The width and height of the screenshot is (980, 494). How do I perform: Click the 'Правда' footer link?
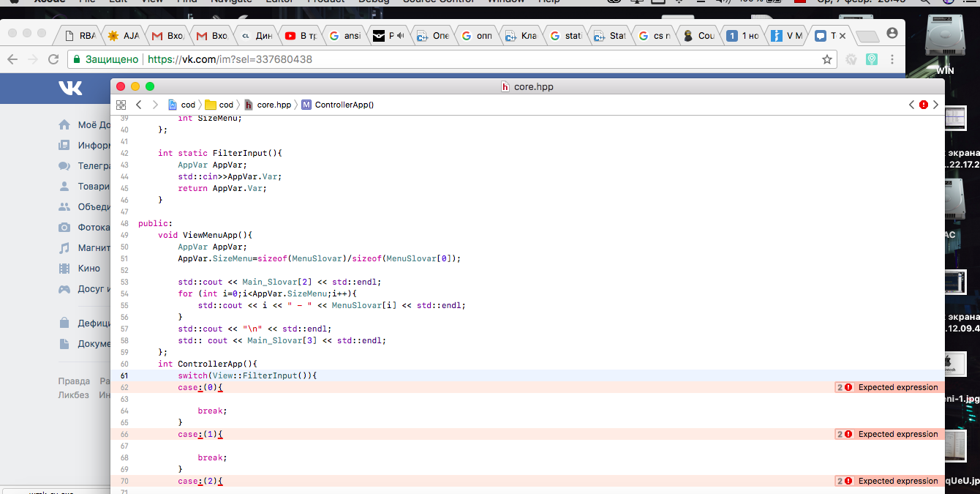(74, 381)
